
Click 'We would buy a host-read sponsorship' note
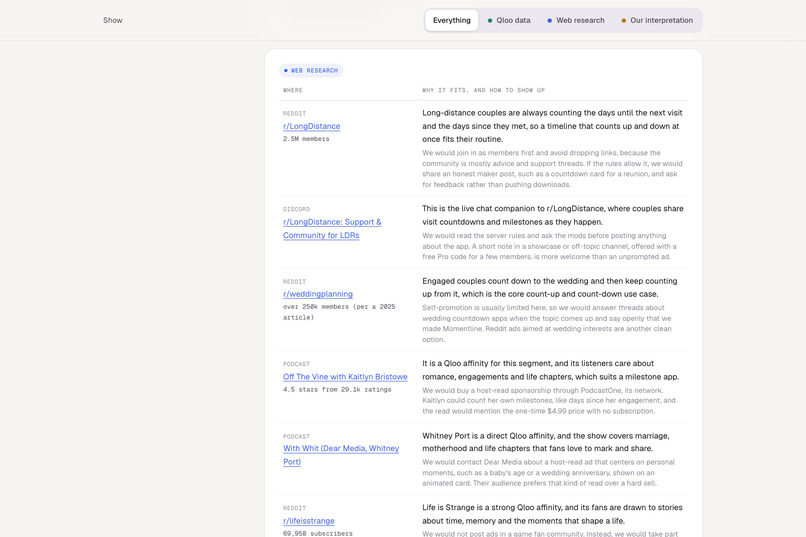[x=548, y=401]
